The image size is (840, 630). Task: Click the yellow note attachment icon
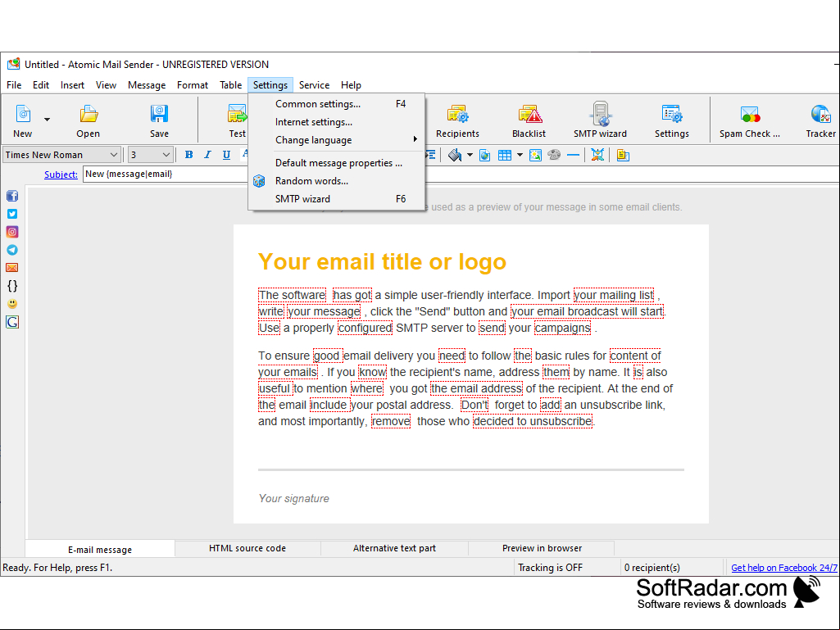[x=623, y=156]
